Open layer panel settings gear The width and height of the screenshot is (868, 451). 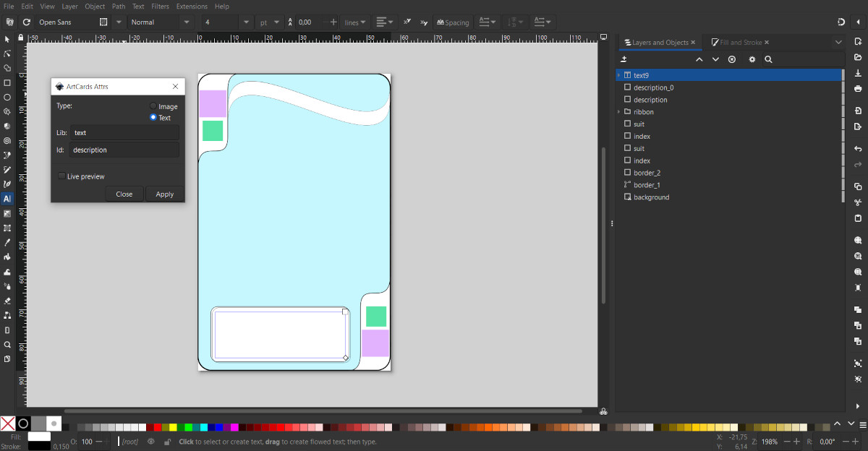pos(752,59)
